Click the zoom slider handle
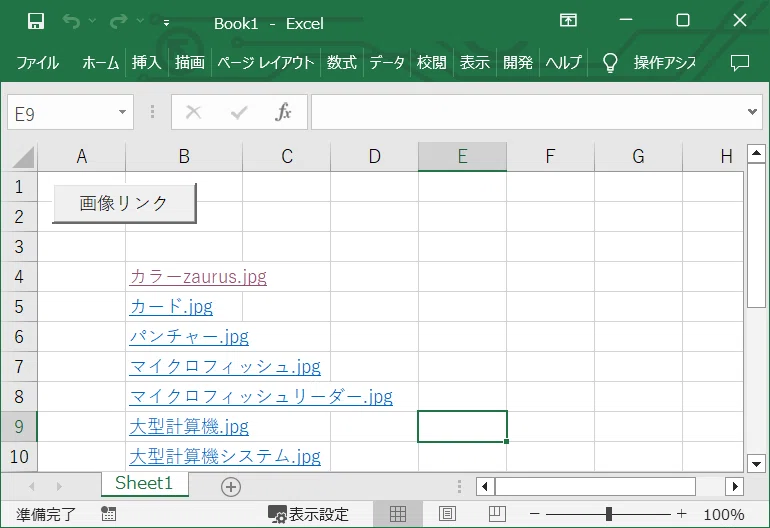This screenshot has width=770, height=528. tap(609, 514)
